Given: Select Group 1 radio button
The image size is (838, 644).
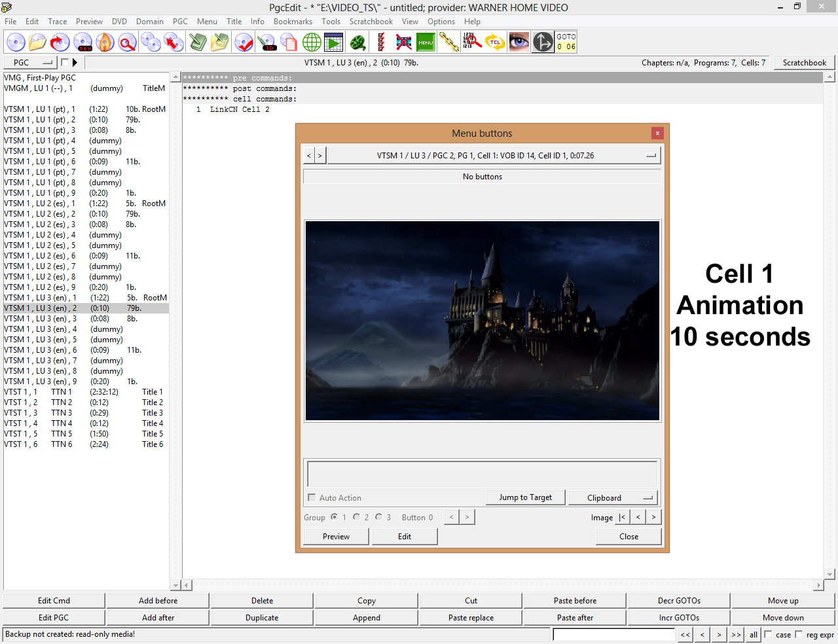Looking at the screenshot, I should coord(334,517).
